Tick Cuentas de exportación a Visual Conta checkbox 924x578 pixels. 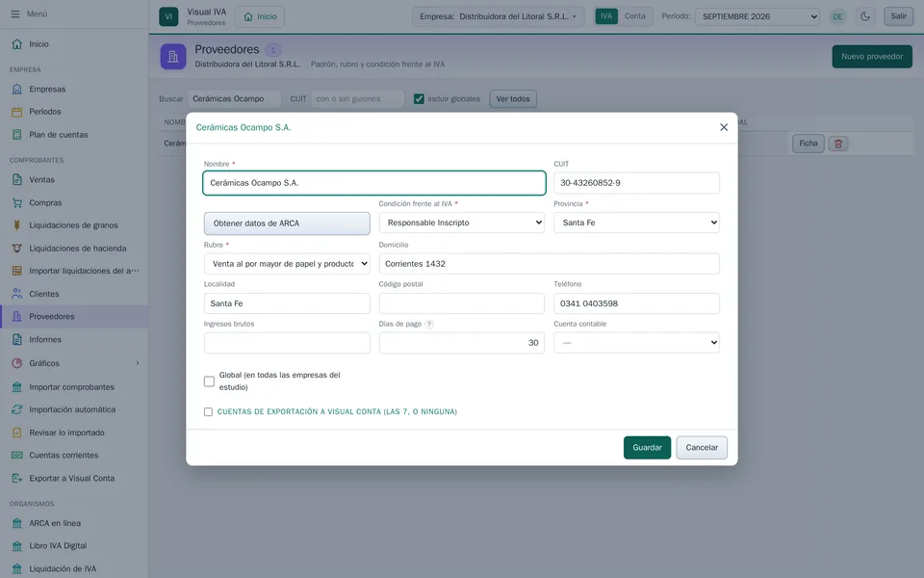pos(208,411)
